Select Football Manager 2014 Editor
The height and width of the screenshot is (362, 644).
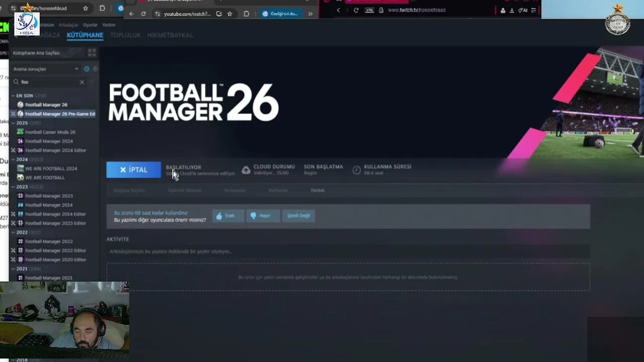point(55,214)
